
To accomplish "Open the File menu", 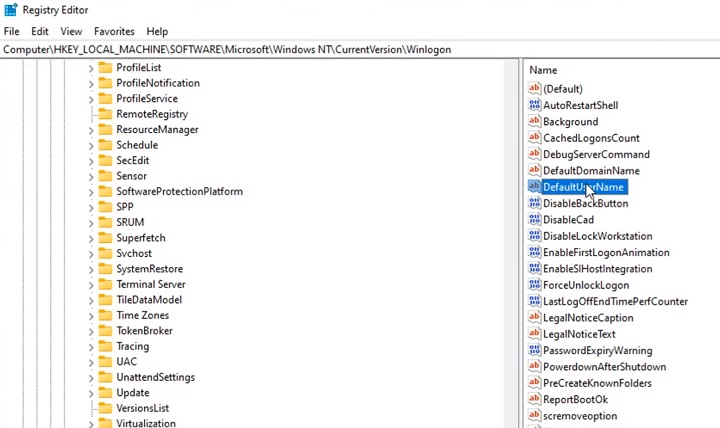I will click(11, 31).
